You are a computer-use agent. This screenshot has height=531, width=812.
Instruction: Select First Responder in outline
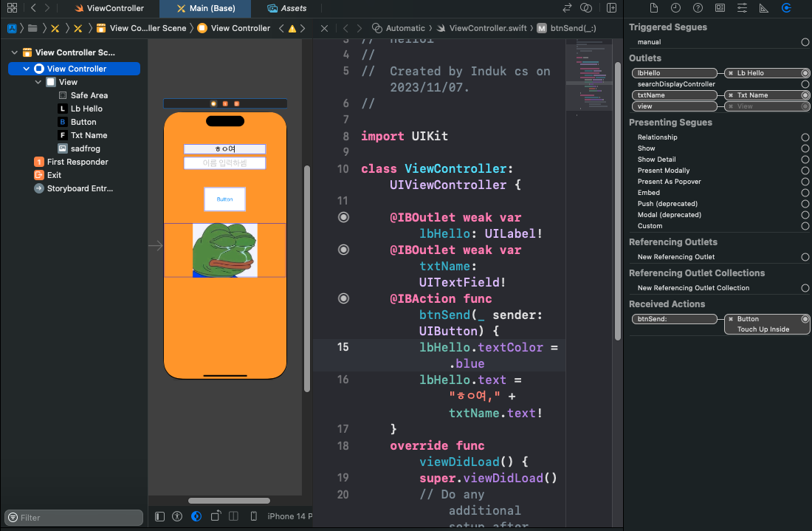click(71, 162)
